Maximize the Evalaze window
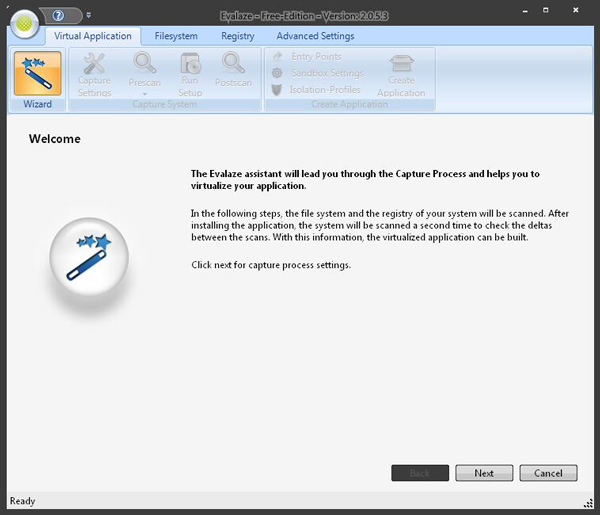 546,10
